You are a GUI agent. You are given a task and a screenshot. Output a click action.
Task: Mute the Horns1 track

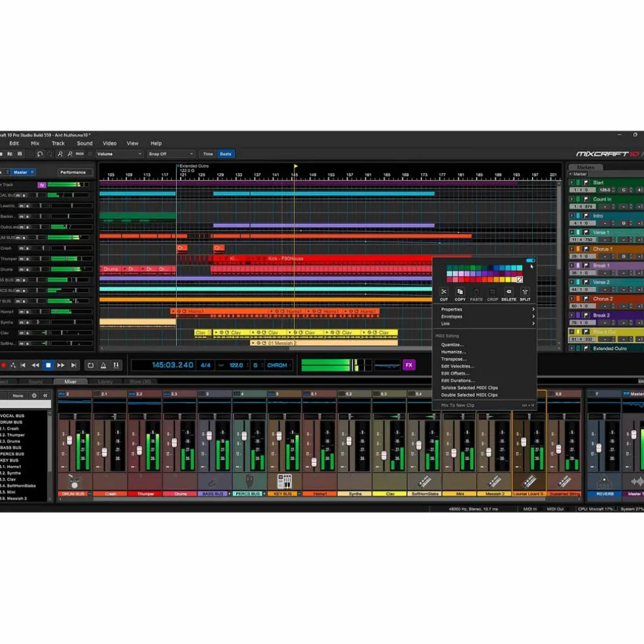coord(21,312)
